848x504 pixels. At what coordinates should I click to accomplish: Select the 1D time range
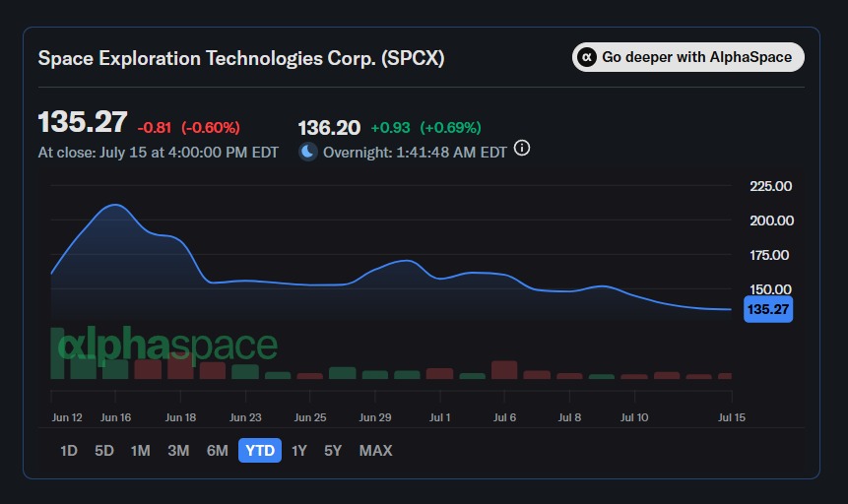(x=69, y=451)
